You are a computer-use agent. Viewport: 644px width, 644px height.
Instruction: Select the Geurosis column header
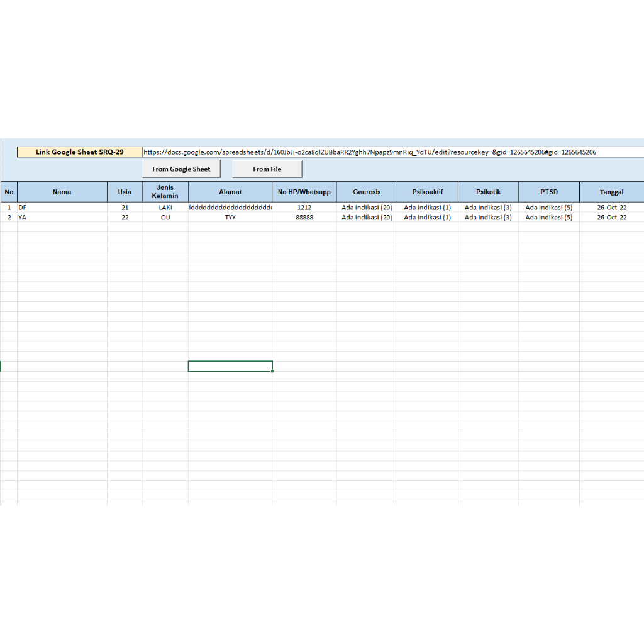pyautogui.click(x=367, y=192)
